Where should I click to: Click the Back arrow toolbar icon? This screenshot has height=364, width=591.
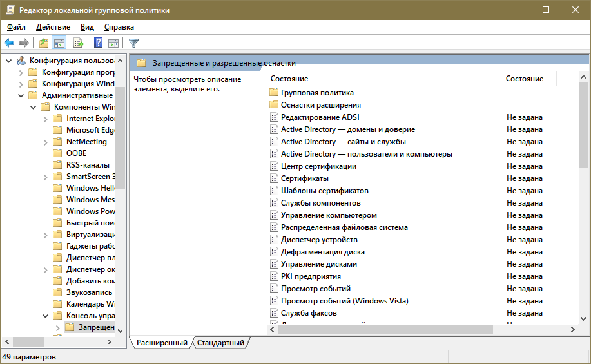coord(9,43)
